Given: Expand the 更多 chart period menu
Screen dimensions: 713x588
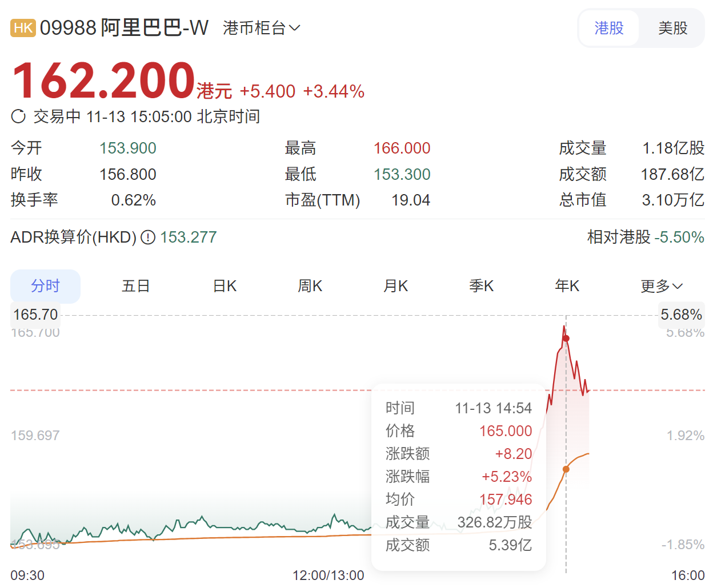Looking at the screenshot, I should click(x=661, y=286).
